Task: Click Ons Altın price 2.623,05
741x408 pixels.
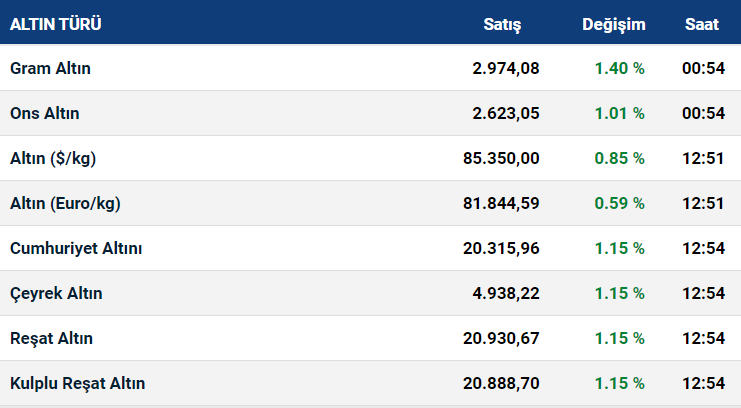Action: point(506,113)
